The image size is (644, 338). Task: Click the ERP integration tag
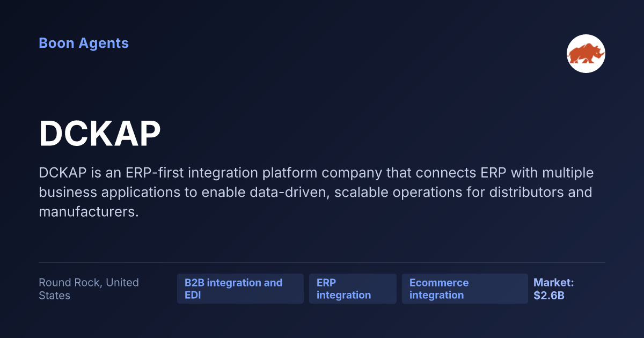tap(353, 289)
